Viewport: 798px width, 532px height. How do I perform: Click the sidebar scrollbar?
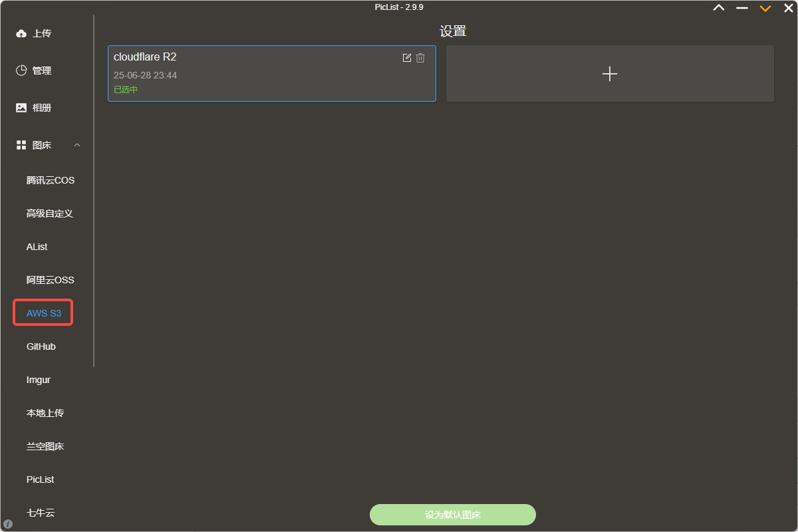coord(94,191)
